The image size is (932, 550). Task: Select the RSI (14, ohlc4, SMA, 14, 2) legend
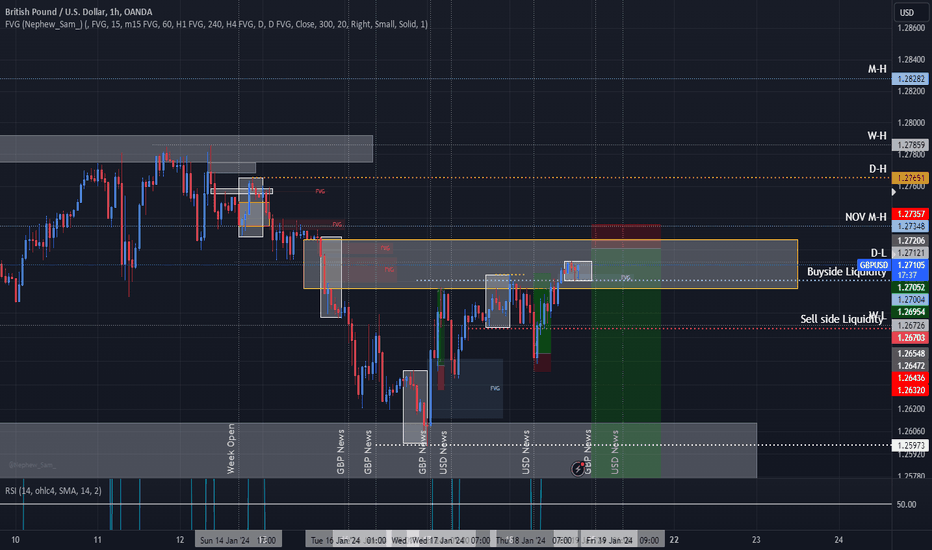pyautogui.click(x=53, y=491)
